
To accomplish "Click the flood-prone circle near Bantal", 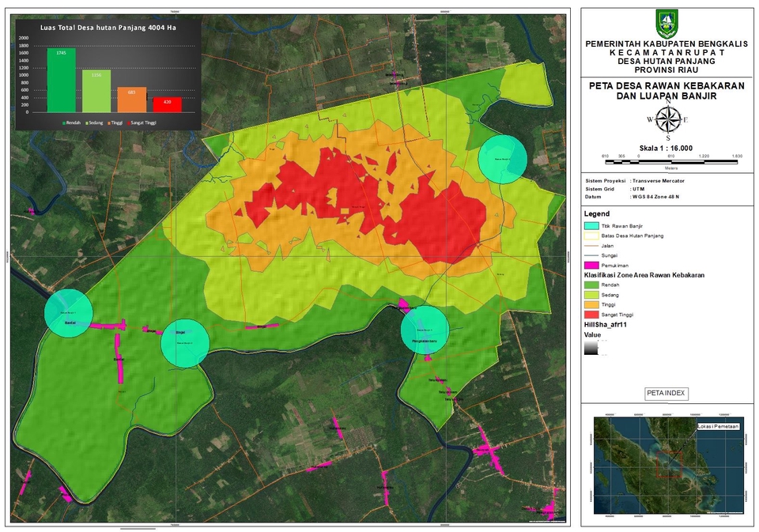I will 68,313.
